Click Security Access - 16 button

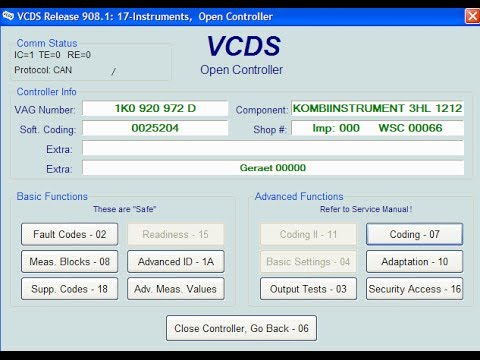[414, 289]
